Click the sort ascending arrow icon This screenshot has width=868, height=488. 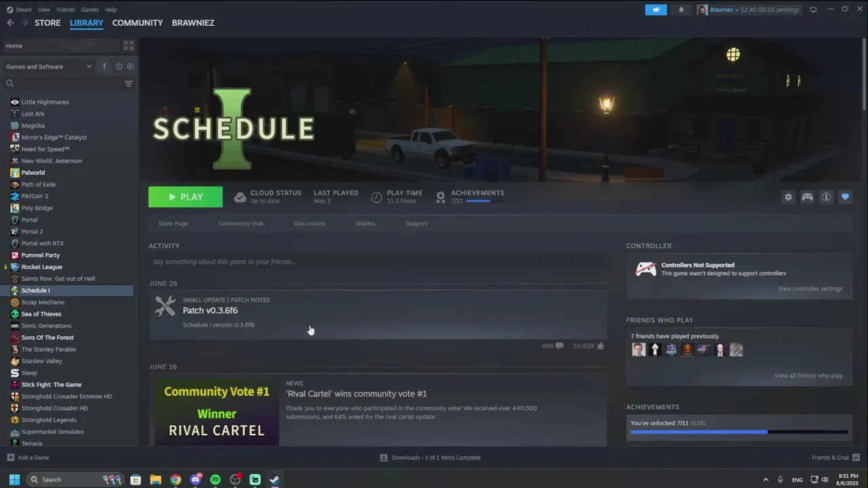coord(104,66)
